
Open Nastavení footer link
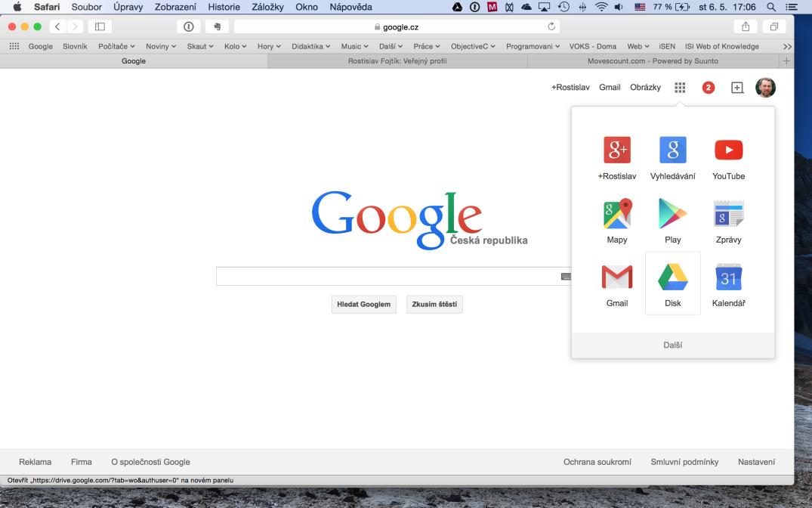click(x=756, y=462)
